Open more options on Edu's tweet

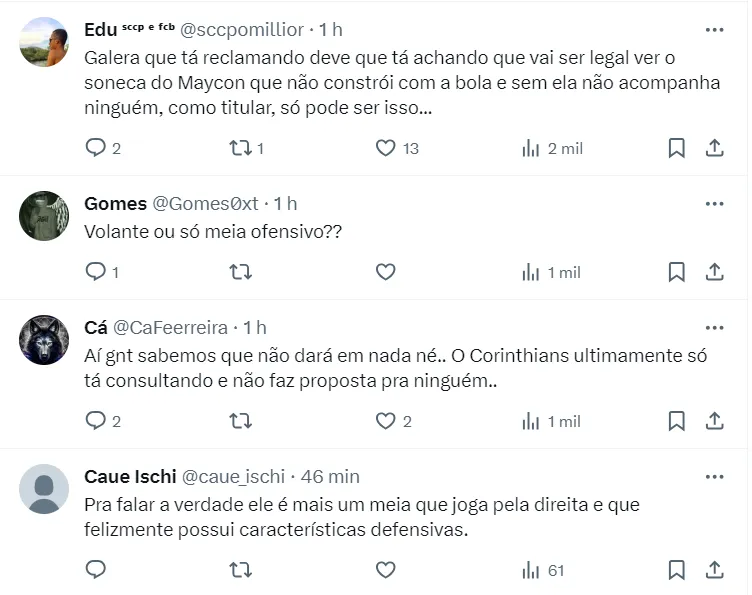click(714, 30)
